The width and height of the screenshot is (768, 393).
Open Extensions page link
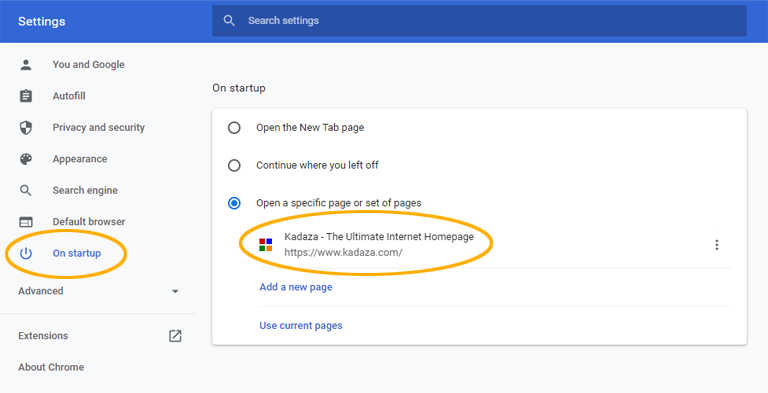click(43, 336)
